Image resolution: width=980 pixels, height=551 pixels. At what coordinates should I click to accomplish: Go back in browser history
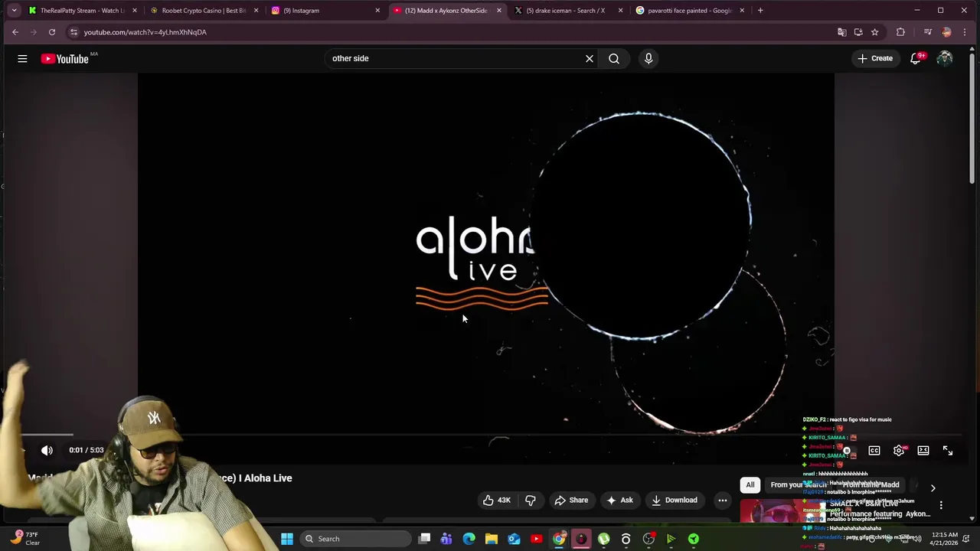click(15, 32)
